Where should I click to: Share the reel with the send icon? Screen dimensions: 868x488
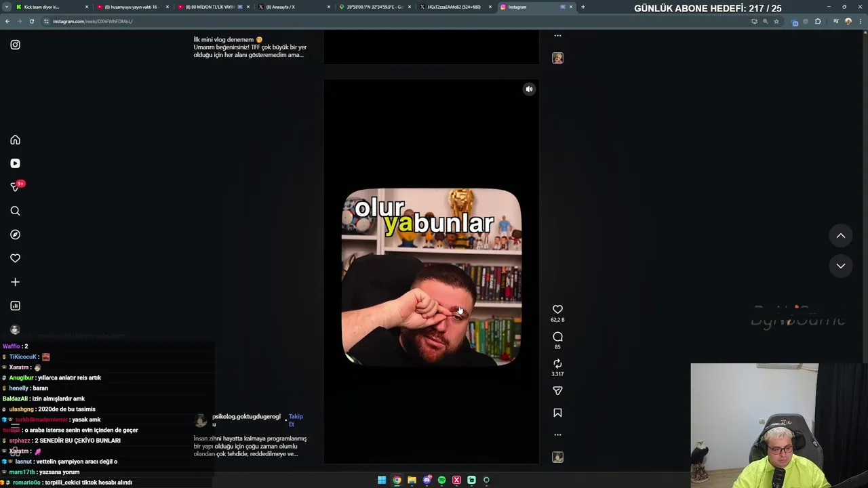[x=557, y=391]
